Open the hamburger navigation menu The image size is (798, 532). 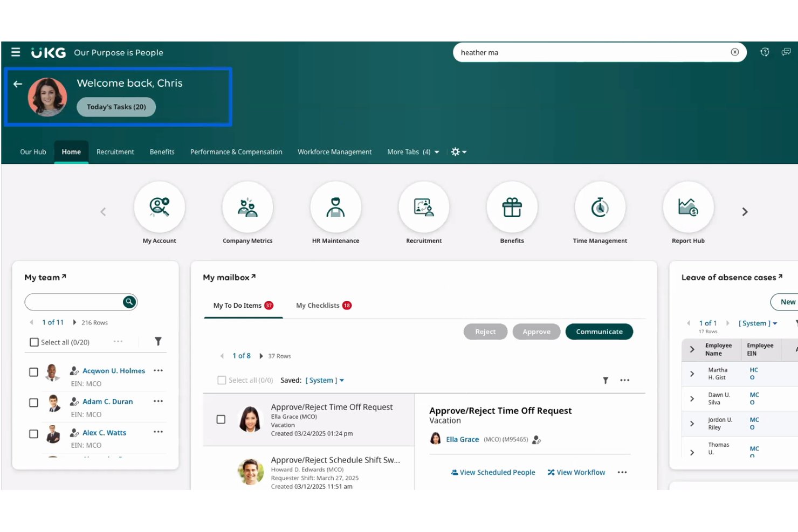[16, 52]
